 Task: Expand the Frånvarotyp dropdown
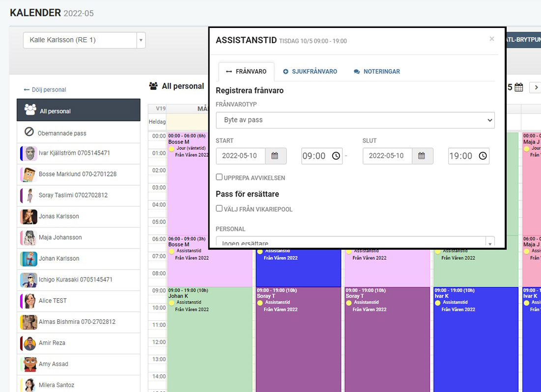click(x=355, y=120)
